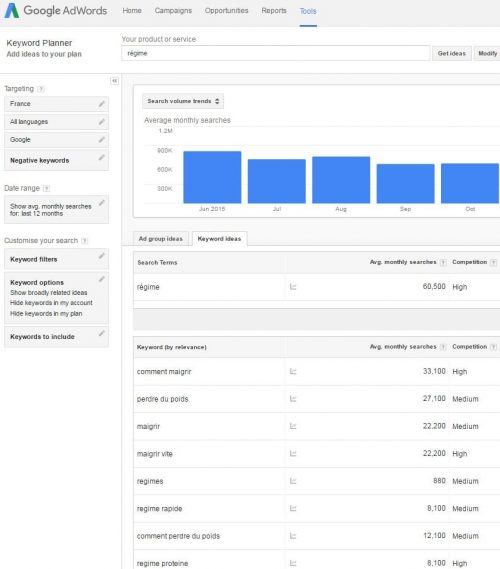The height and width of the screenshot is (569, 500).
Task: Open the France targeting setting
Action: (56, 104)
